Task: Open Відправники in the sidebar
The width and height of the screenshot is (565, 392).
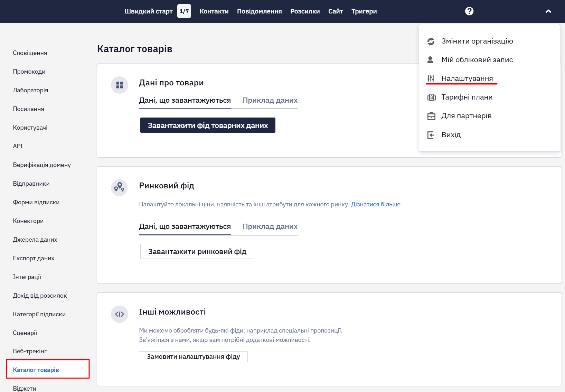Action: click(31, 184)
